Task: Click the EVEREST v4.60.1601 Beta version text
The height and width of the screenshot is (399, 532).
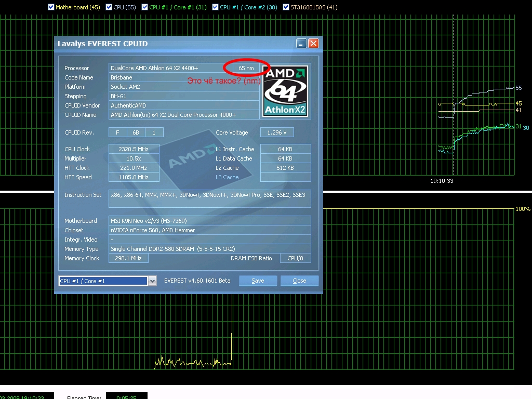Action: pos(197,281)
